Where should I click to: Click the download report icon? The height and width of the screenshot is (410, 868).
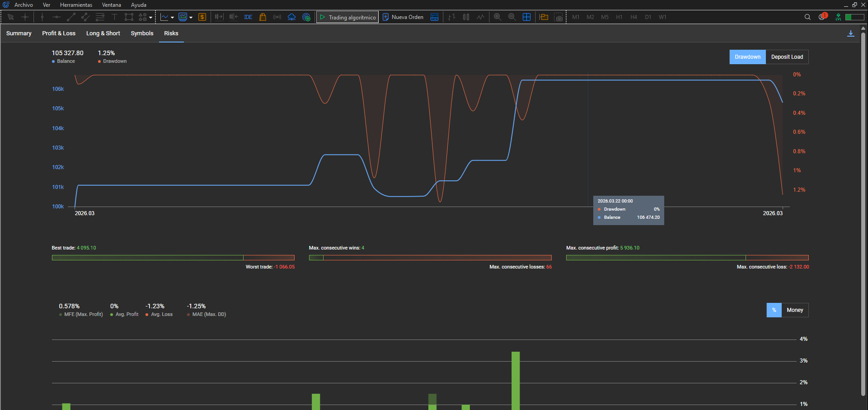850,33
